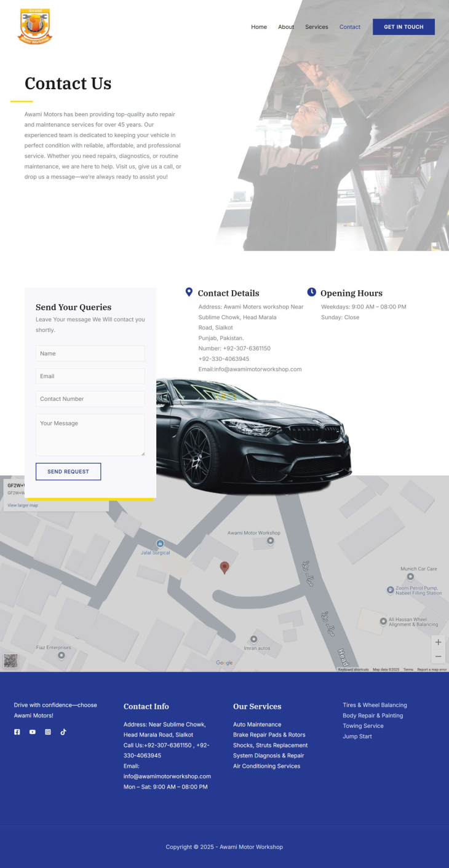
Task: Zoom out the map with minus button
Action: pyautogui.click(x=438, y=657)
